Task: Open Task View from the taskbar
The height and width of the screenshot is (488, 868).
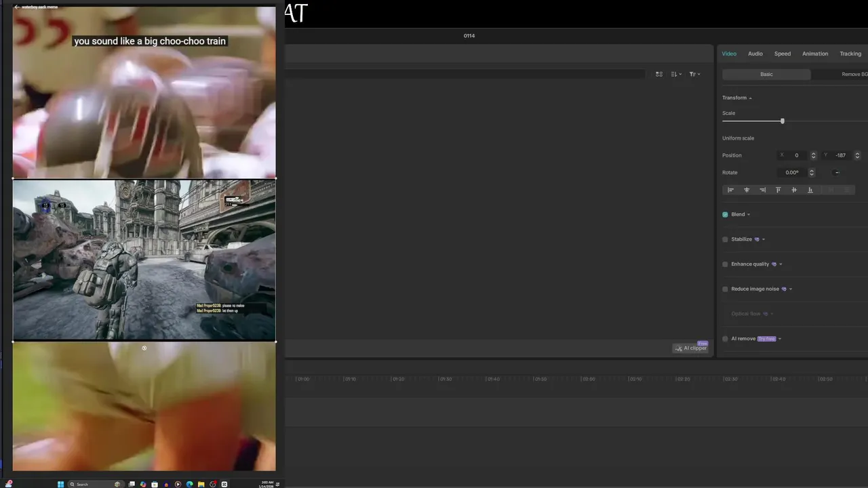Action: [x=132, y=484]
